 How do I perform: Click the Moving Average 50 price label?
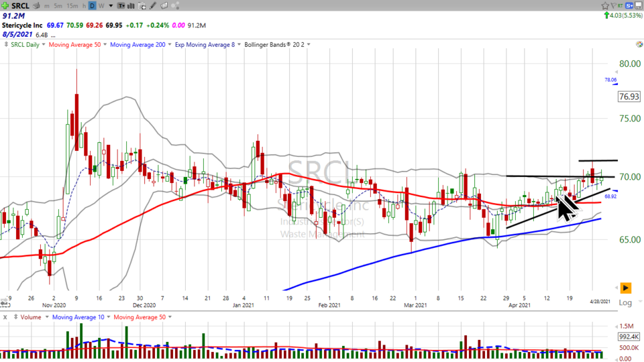click(x=74, y=44)
